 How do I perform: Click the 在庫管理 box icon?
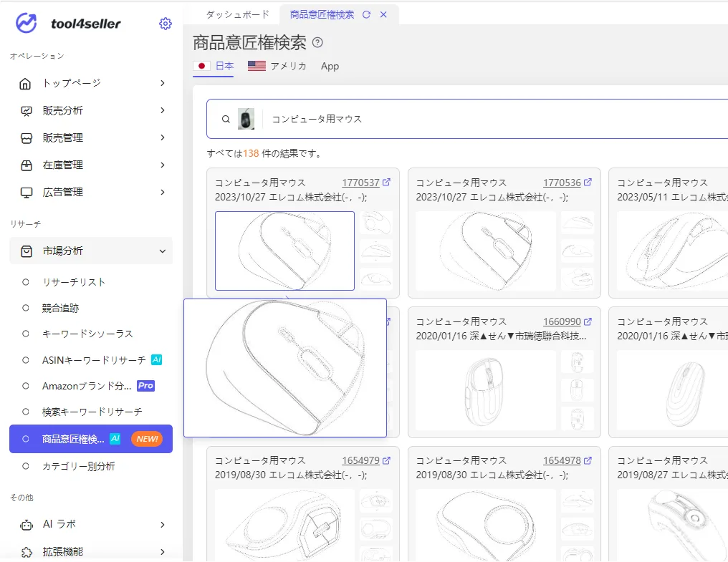[x=27, y=165]
